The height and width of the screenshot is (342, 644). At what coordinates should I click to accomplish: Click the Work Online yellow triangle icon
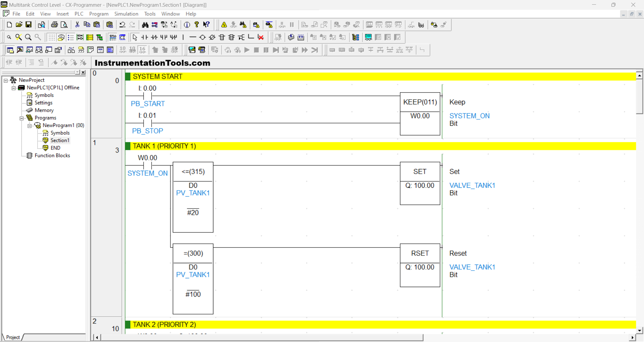tap(224, 25)
